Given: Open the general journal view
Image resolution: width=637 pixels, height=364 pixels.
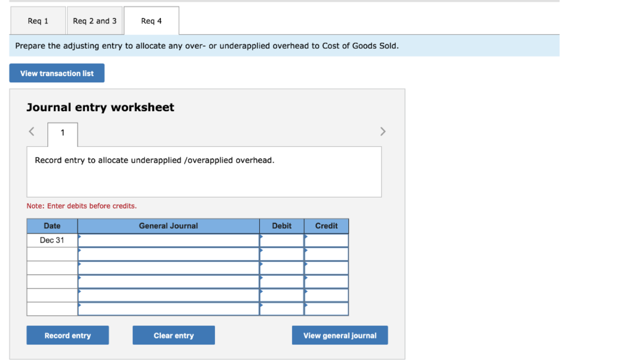Looking at the screenshot, I should [339, 335].
